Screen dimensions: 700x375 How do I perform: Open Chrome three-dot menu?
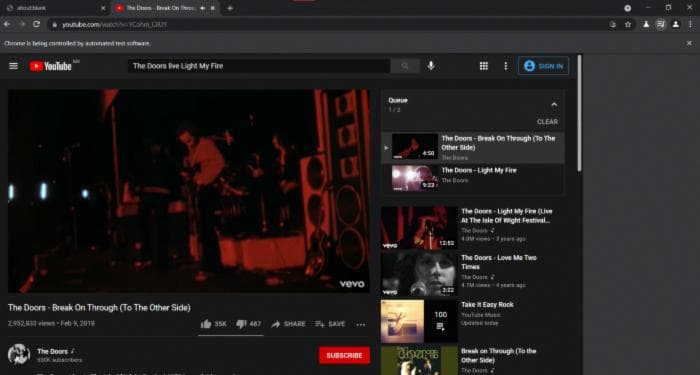[690, 25]
